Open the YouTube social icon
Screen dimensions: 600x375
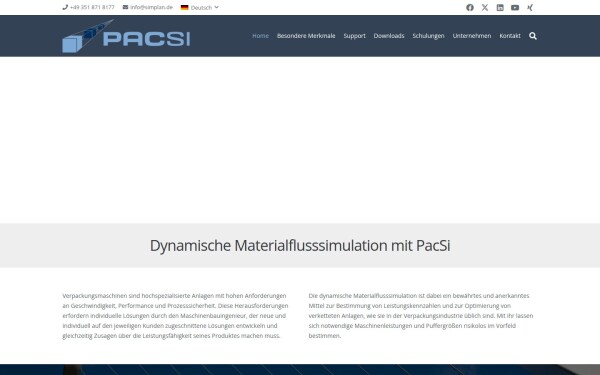(x=515, y=8)
